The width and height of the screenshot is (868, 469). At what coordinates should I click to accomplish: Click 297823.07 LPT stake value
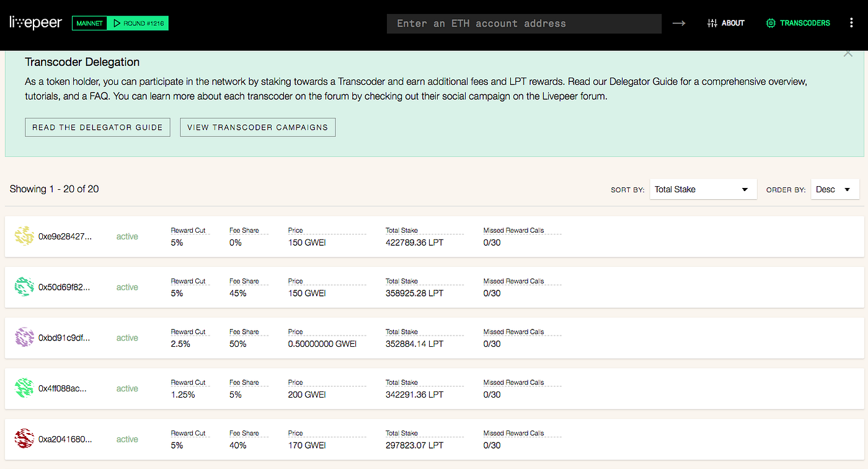click(414, 445)
